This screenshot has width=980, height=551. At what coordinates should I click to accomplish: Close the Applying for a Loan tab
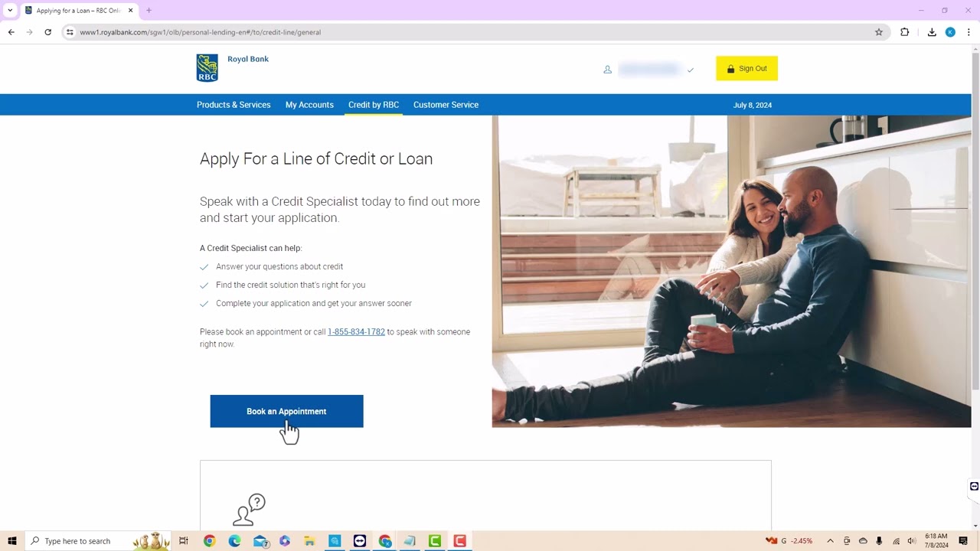130,11
